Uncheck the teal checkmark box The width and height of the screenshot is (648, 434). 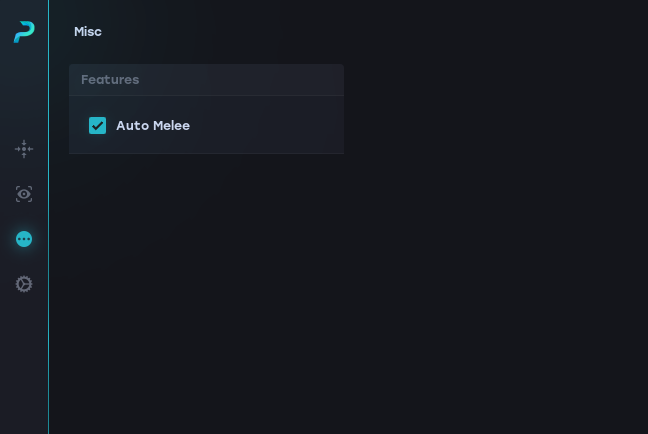point(97,125)
